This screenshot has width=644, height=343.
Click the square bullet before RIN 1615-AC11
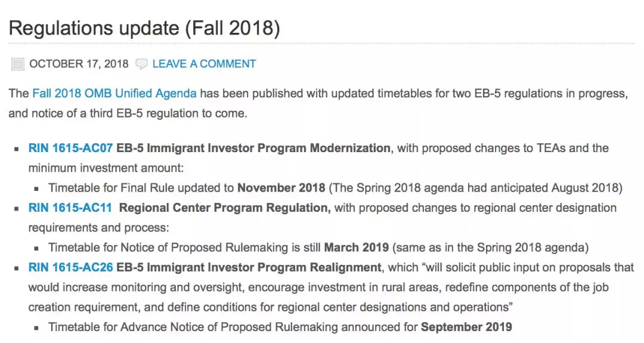16,208
